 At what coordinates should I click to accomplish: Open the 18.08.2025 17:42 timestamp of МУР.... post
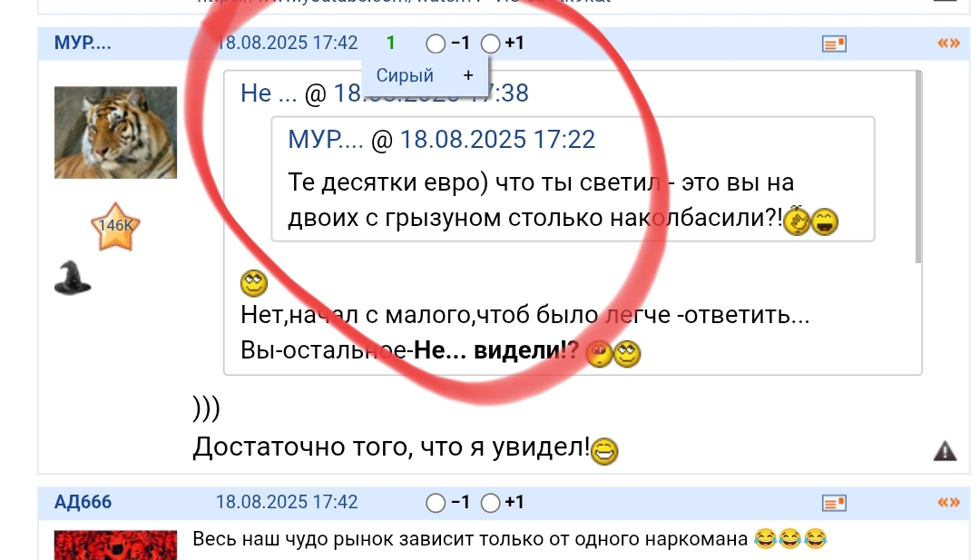pos(287,43)
